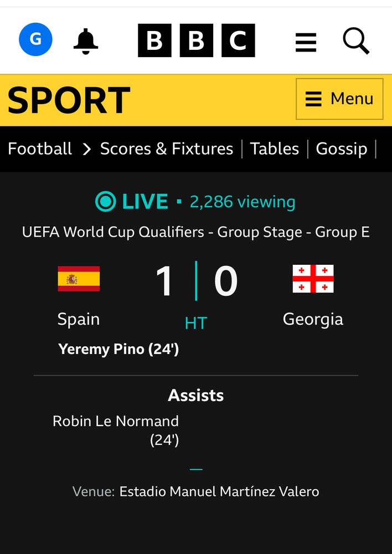Open the Scores & Fixtures tab

click(x=167, y=148)
